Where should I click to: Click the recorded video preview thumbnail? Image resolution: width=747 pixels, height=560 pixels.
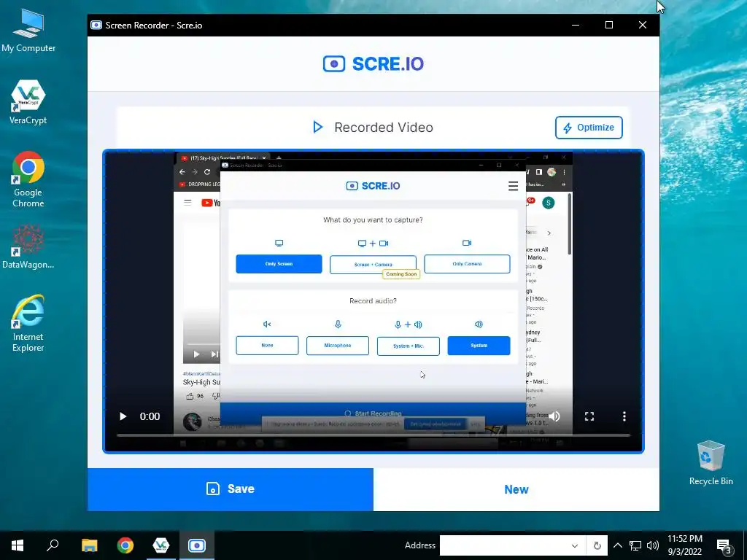click(x=373, y=301)
